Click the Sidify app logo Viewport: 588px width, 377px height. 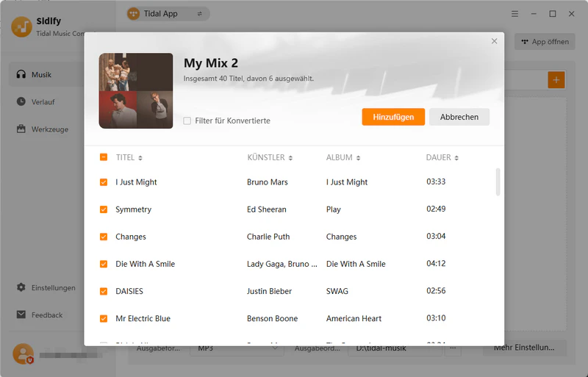point(21,26)
